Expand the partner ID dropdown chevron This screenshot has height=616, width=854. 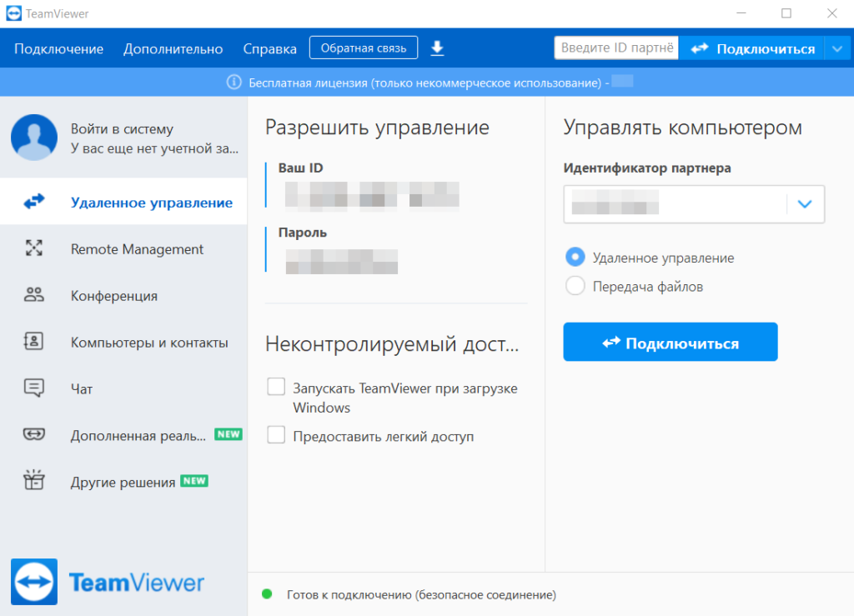805,204
